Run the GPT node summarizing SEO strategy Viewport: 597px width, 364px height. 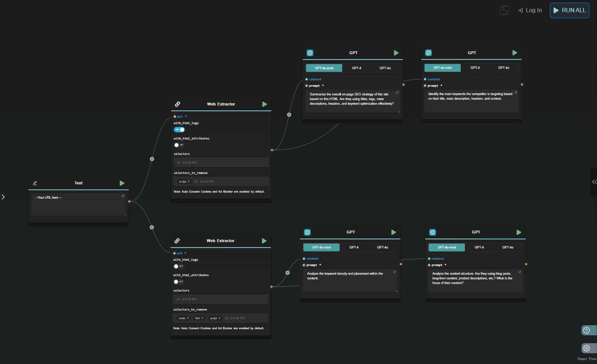point(396,53)
